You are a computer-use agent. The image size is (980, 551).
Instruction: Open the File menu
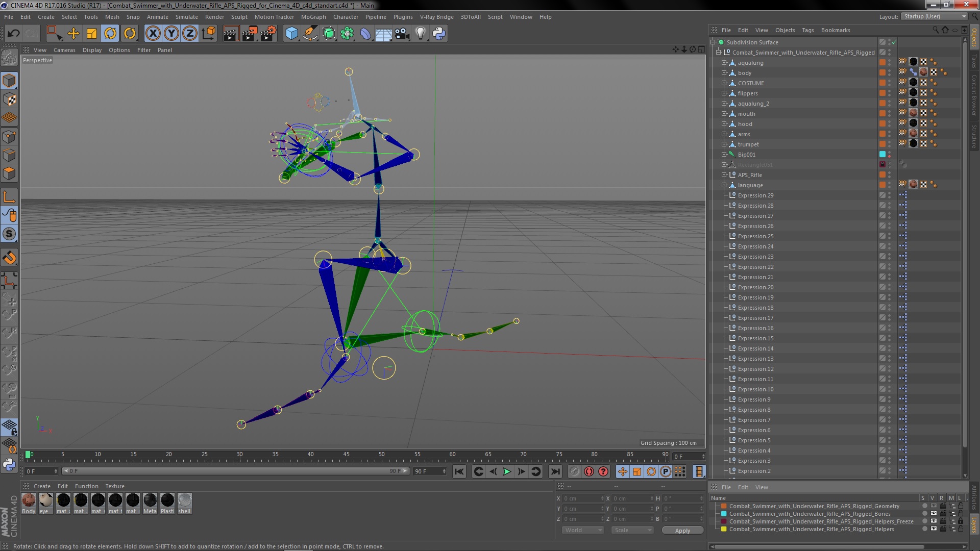click(x=9, y=17)
